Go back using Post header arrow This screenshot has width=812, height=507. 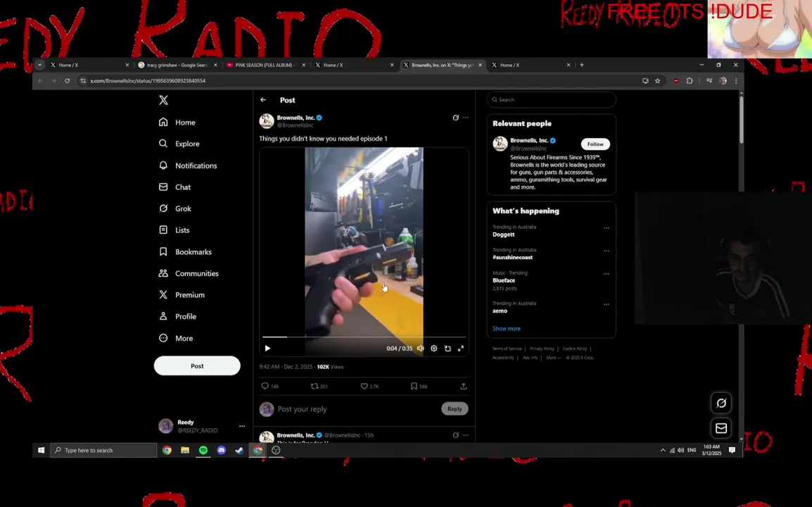(263, 99)
